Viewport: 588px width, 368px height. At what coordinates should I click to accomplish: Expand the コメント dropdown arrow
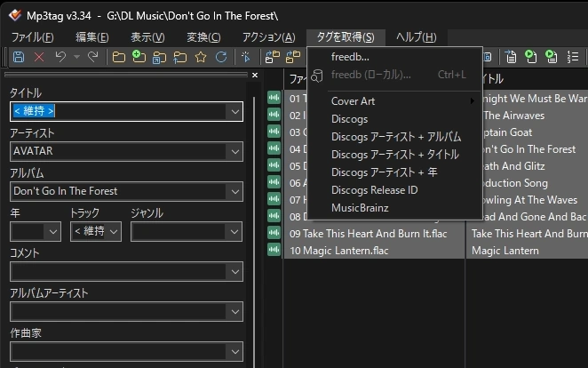(234, 272)
